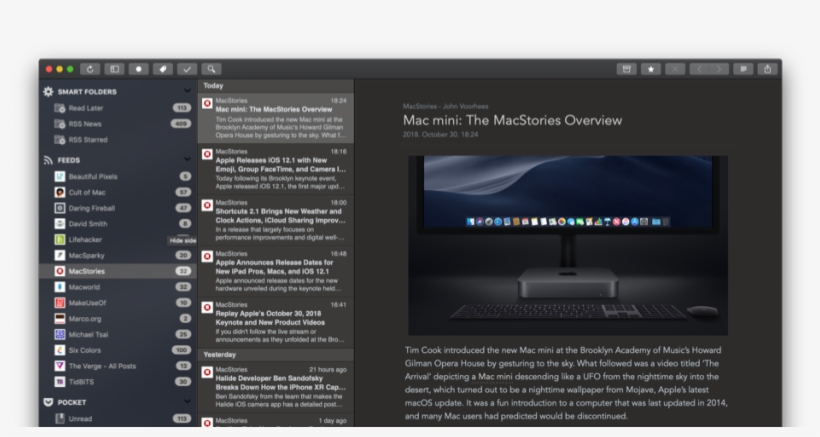Open the Read Later smart folder
Image resolution: width=820 pixels, height=437 pixels.
[x=118, y=108]
